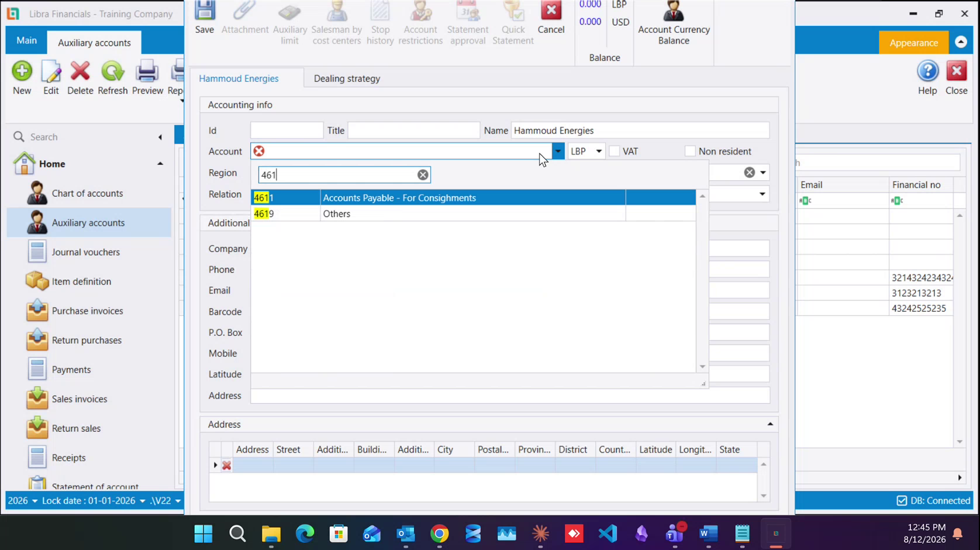Clear the Region field value
This screenshot has height=550, width=980.
coord(749,173)
